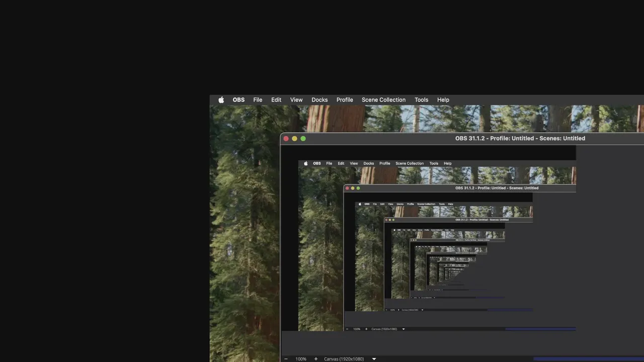Open the OBS application menu in the top menu bar
Image resolution: width=644 pixels, height=362 pixels.
coord(238,100)
